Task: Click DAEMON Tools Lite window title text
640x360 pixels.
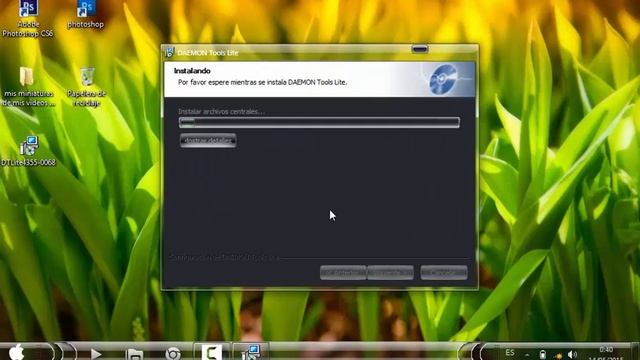Action: [208, 53]
